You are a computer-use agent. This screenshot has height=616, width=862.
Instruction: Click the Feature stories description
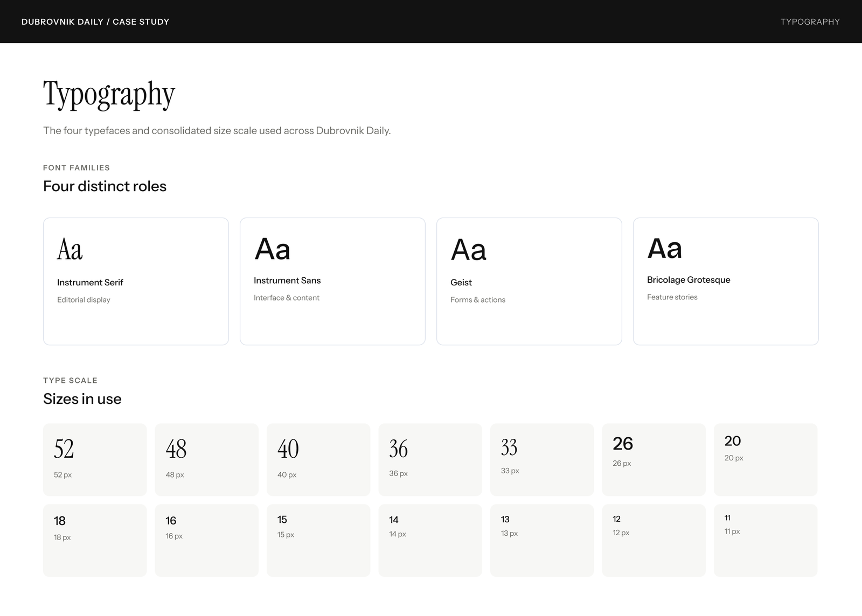[672, 297]
